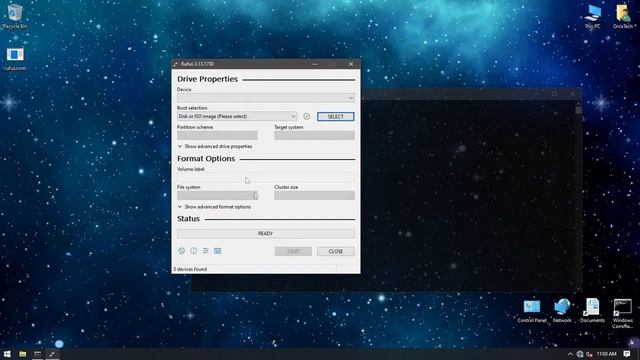Click the '0 devices found' status text
Screen dimensions: 640x360
[190, 269]
